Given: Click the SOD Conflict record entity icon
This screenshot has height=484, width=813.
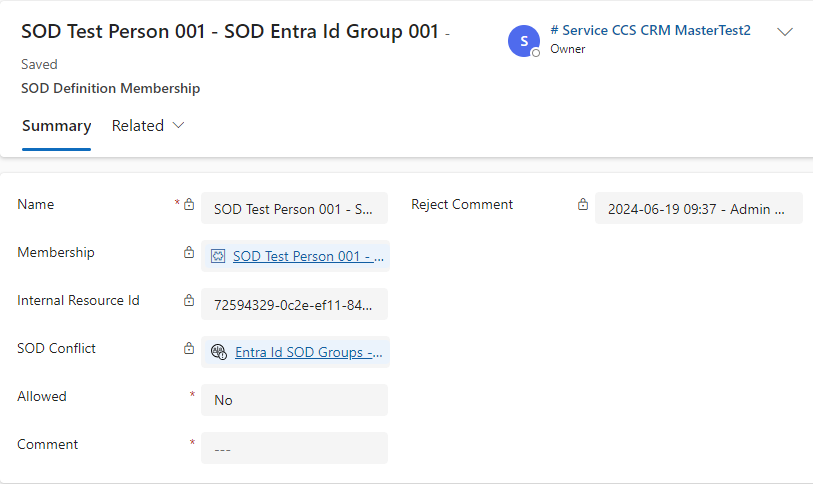Looking at the screenshot, I should pyautogui.click(x=219, y=352).
